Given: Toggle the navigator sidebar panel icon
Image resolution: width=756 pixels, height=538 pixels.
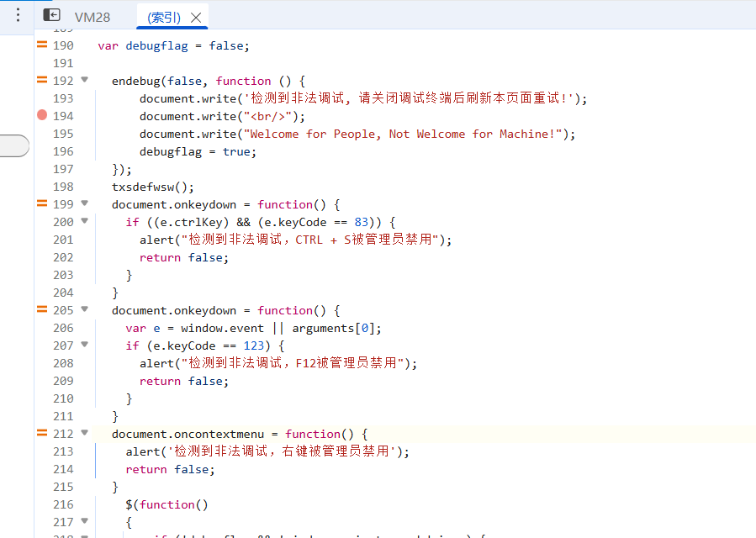Looking at the screenshot, I should pyautogui.click(x=51, y=15).
